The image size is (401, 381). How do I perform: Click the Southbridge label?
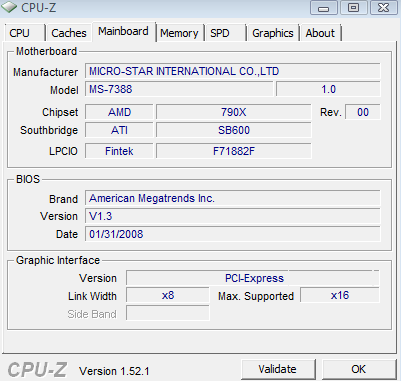coord(49,130)
